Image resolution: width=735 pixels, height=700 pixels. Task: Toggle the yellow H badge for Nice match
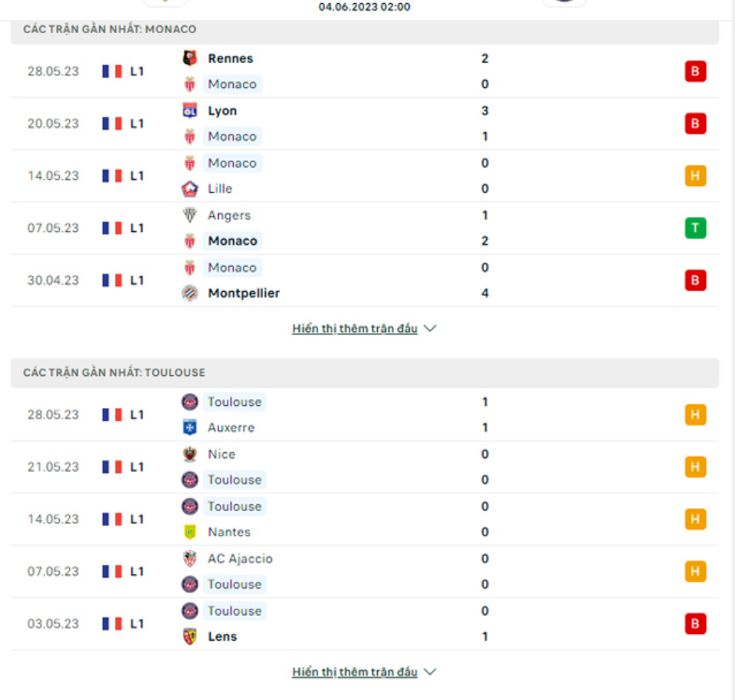click(695, 466)
